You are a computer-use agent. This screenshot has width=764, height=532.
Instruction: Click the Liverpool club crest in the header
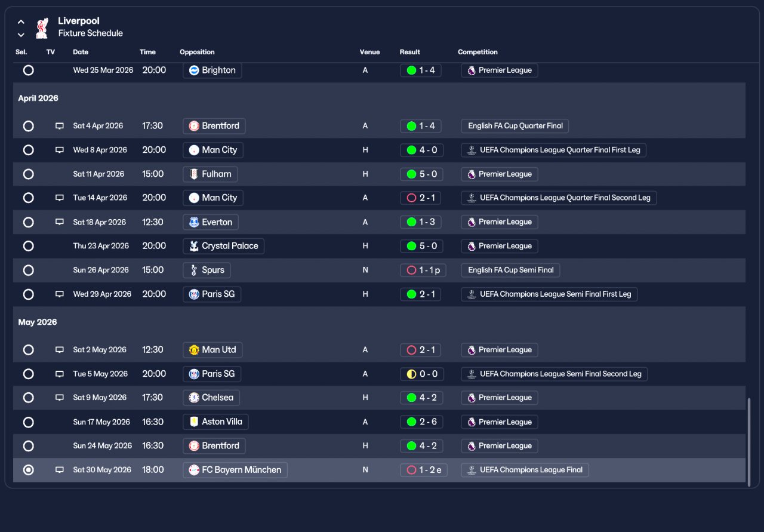(x=42, y=27)
